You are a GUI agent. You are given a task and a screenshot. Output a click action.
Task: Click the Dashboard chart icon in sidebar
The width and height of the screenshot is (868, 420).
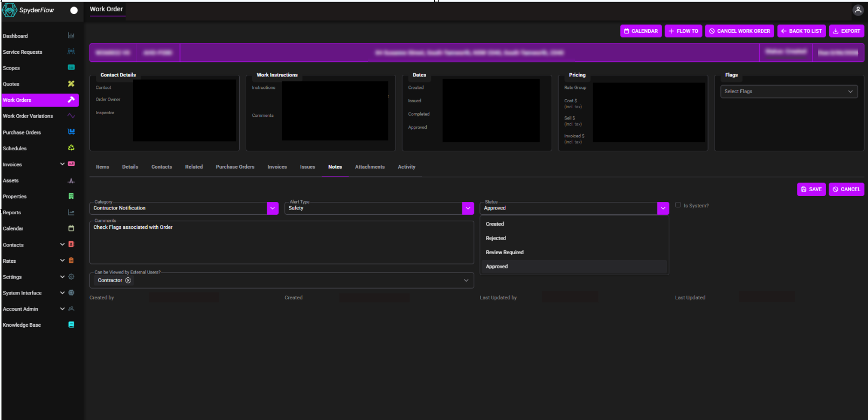click(x=71, y=36)
